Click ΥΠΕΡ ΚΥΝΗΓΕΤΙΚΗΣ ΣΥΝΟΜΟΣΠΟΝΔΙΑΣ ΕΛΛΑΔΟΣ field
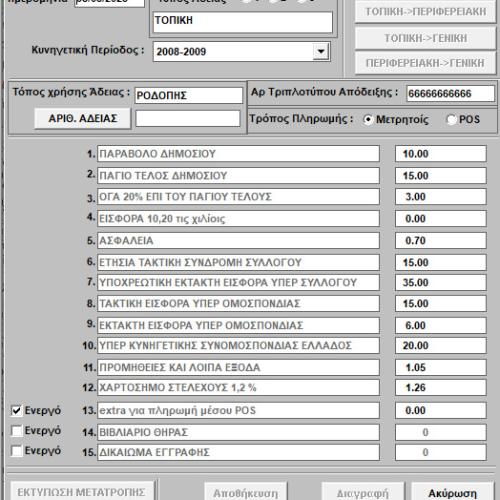This screenshot has width=500, height=500. [x=238, y=345]
